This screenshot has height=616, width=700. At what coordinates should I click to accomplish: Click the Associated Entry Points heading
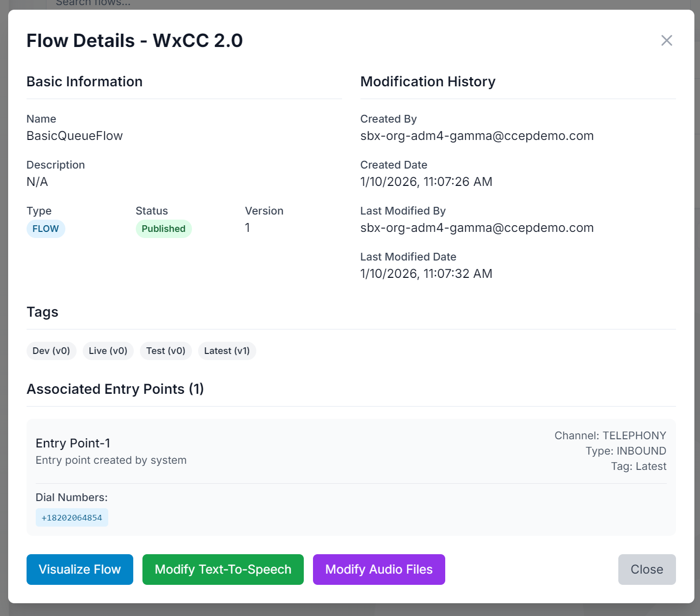115,389
